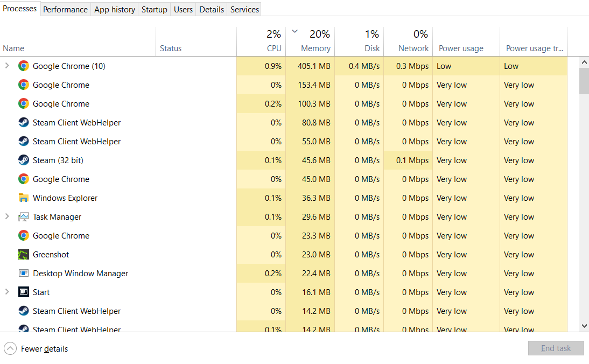Click the 0.1 Mbps network value
This screenshot has width=589, height=364.
click(412, 160)
